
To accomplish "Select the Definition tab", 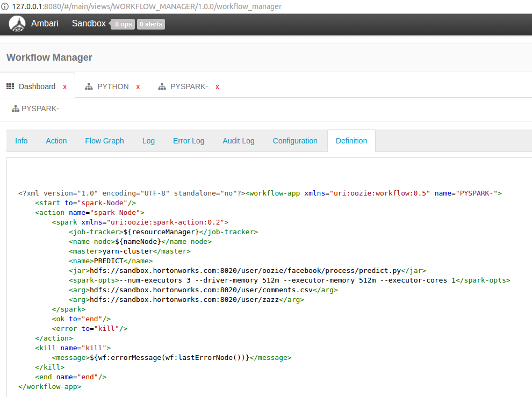I will [x=351, y=141].
